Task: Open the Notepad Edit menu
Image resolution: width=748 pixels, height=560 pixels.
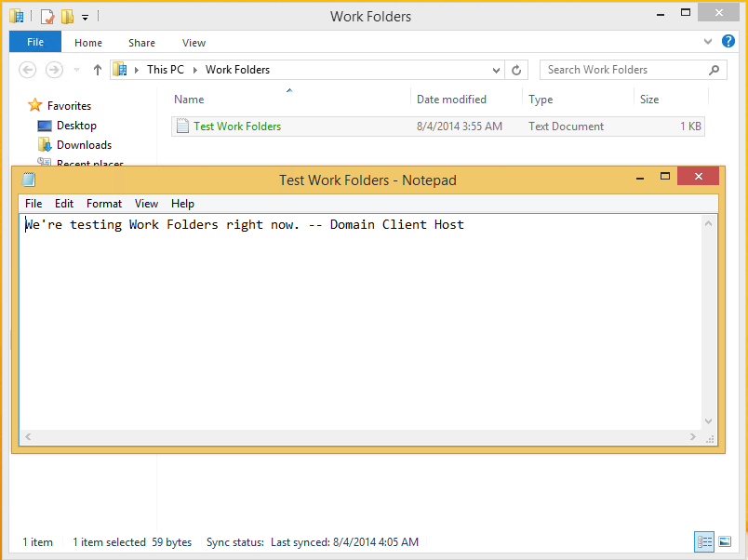Action: coord(64,204)
